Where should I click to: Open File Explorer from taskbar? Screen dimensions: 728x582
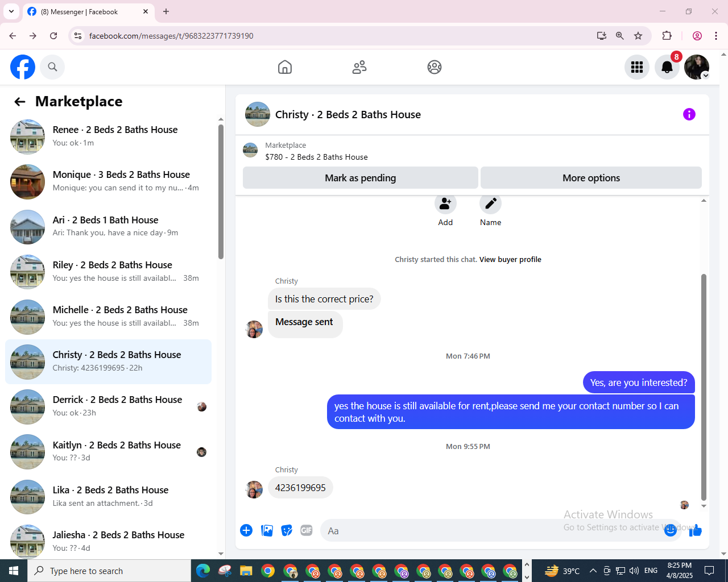click(x=246, y=571)
